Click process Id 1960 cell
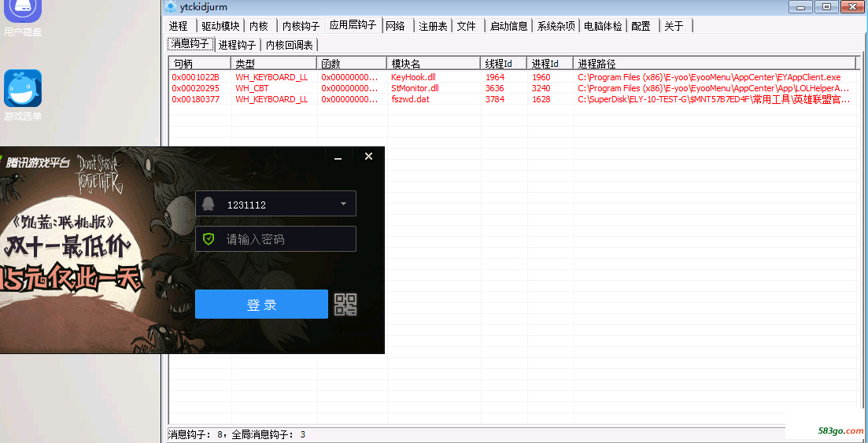The width and height of the screenshot is (868, 443). (541, 77)
